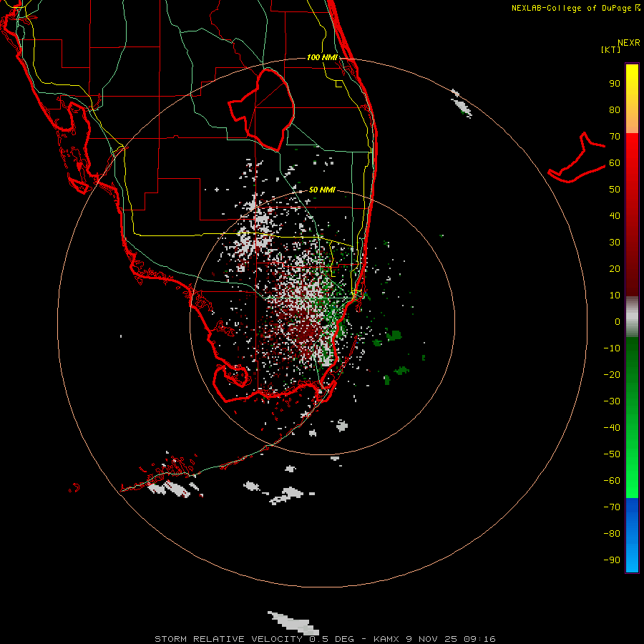
Task: Click the -80 value on velocity scale
Action: (612, 534)
